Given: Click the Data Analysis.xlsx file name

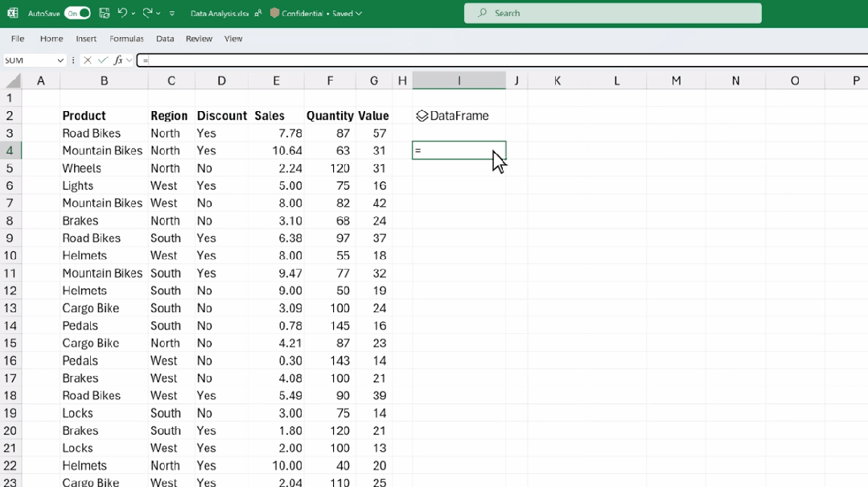Looking at the screenshot, I should (219, 13).
